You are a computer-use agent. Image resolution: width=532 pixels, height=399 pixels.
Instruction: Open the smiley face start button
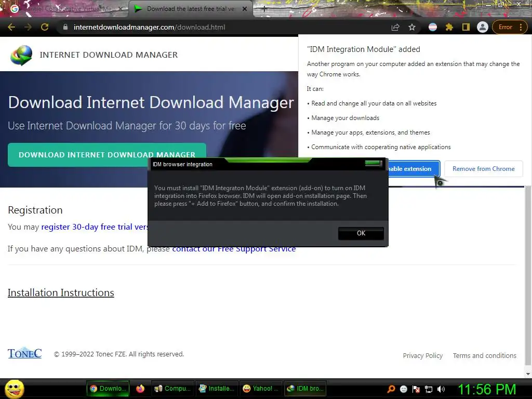click(x=14, y=389)
